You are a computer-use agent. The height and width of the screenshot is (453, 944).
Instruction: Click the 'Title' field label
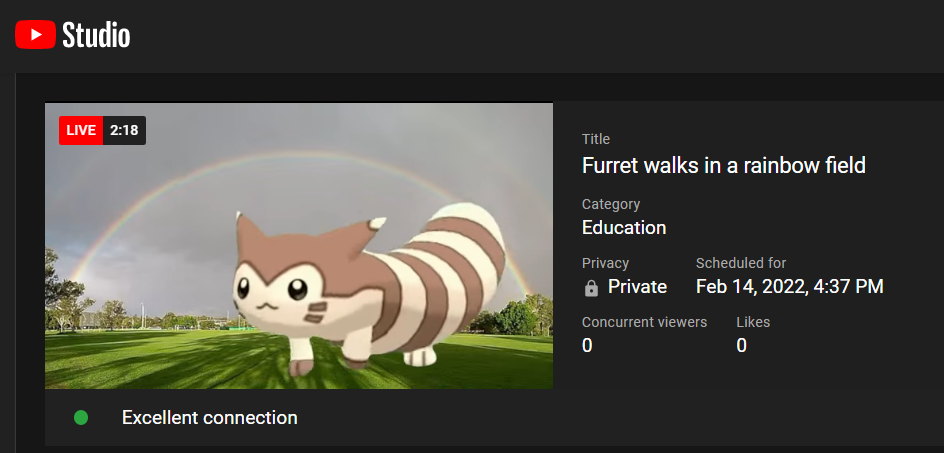point(596,139)
